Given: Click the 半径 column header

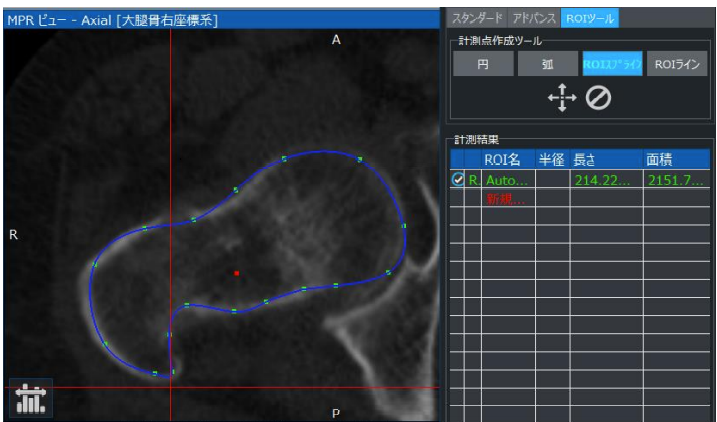Looking at the screenshot, I should (x=552, y=159).
